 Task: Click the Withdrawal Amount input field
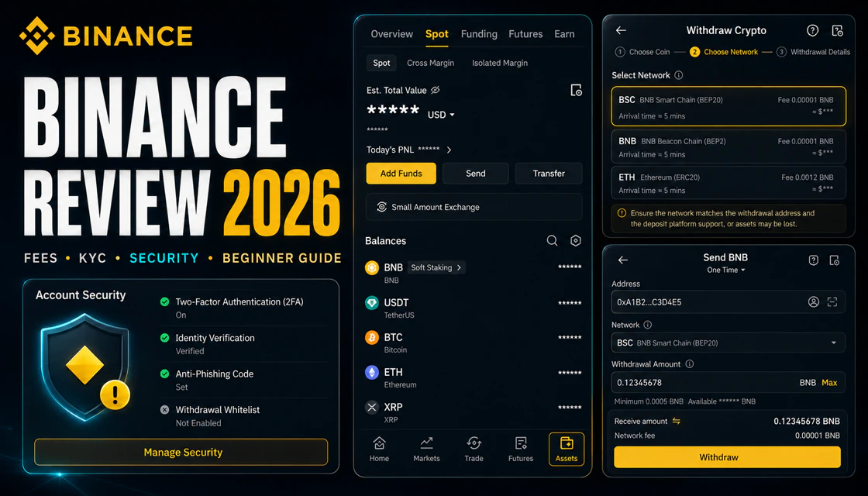tap(728, 383)
